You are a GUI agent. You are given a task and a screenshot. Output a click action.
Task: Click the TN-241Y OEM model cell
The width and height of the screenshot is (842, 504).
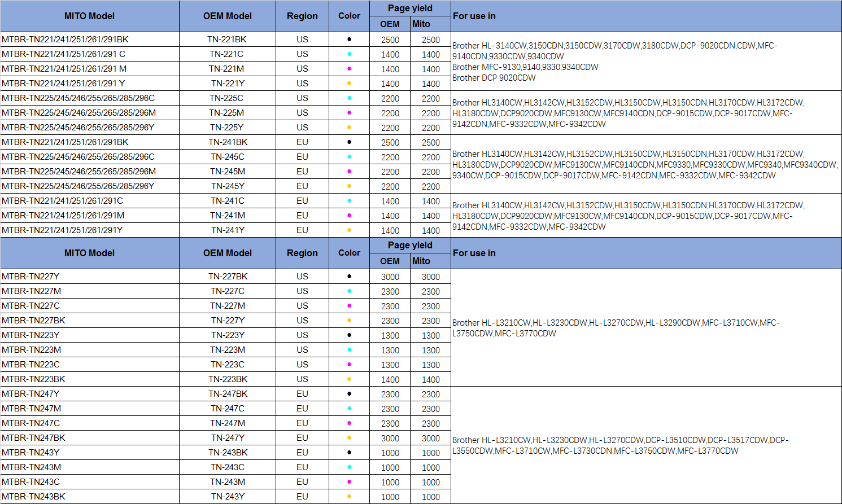pos(227,230)
